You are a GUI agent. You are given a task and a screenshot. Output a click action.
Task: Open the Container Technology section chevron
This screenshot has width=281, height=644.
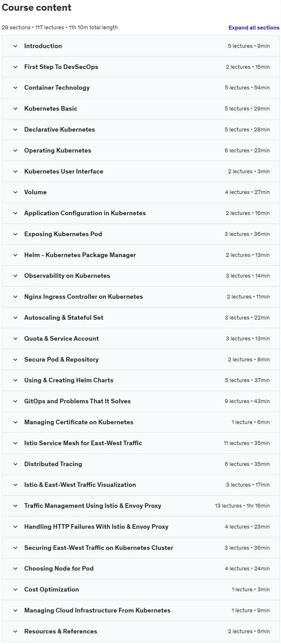point(15,88)
